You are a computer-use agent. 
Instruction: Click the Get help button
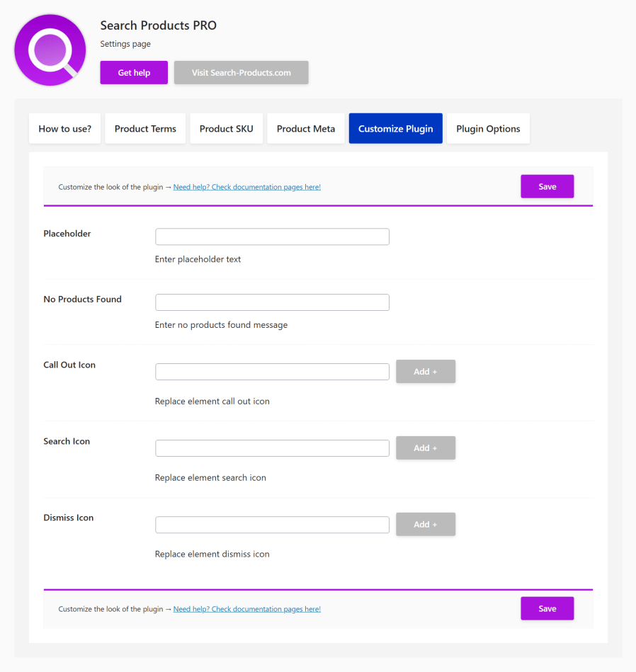[134, 73]
